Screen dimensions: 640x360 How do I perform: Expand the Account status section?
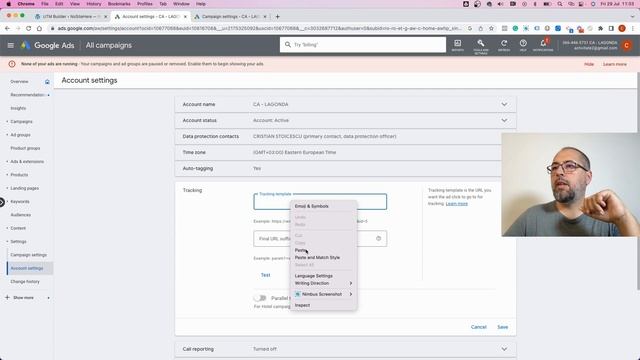tap(504, 120)
